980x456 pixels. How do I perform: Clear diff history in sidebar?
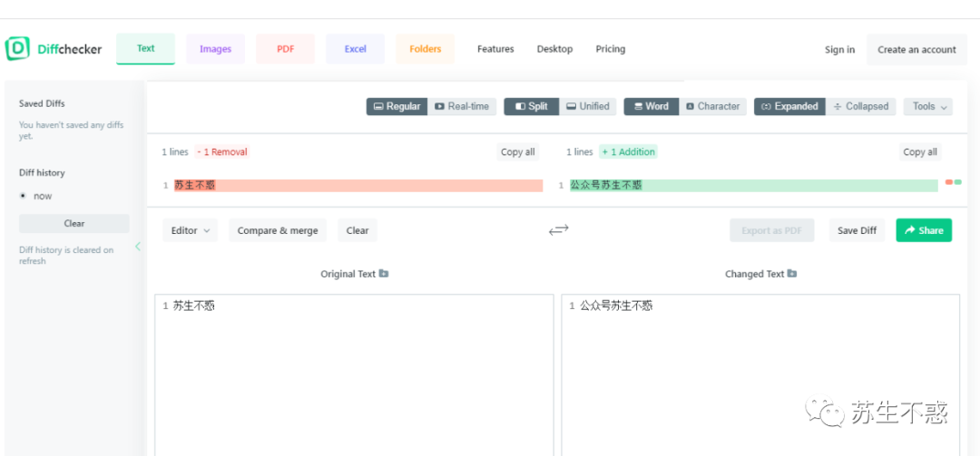click(x=74, y=223)
